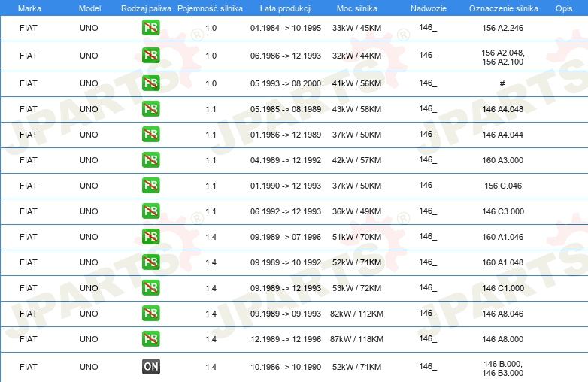Click petrol fuel icon in 146 A4.048 row
The width and height of the screenshot is (588, 382).
[x=150, y=109]
